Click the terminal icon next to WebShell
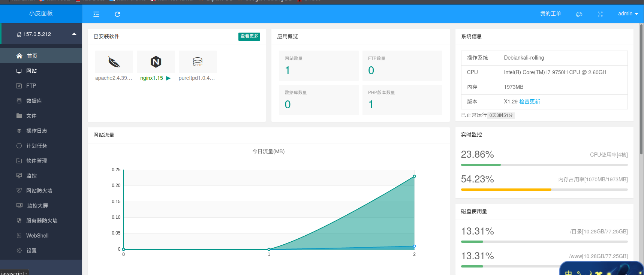This screenshot has width=644, height=275. coord(19,236)
